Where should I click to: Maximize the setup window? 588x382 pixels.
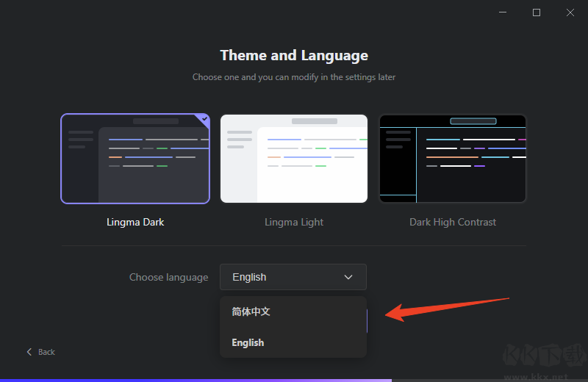coord(537,12)
